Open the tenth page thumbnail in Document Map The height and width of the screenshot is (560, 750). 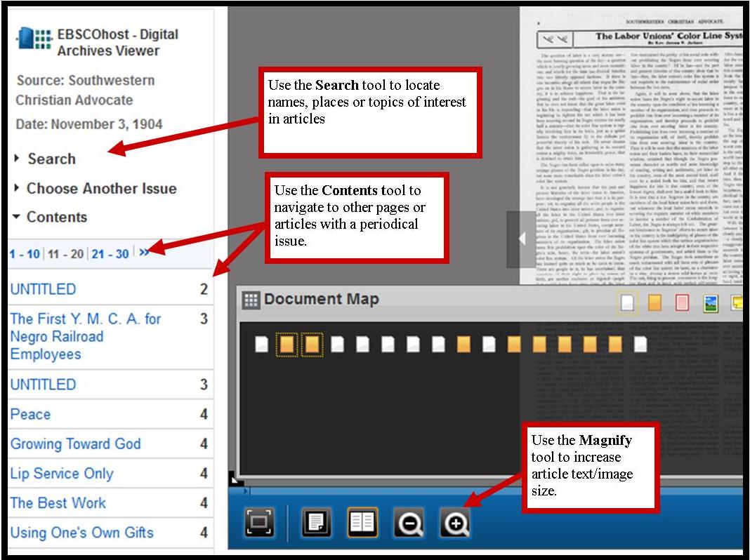pos(489,344)
